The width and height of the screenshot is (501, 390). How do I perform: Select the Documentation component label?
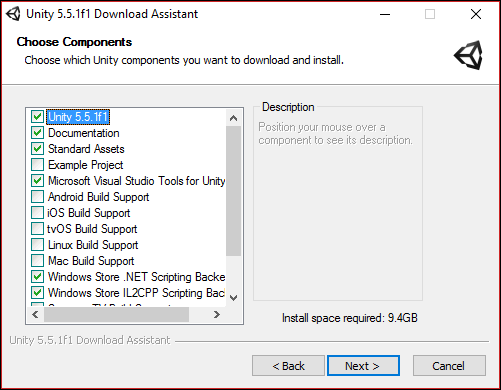pyautogui.click(x=84, y=133)
